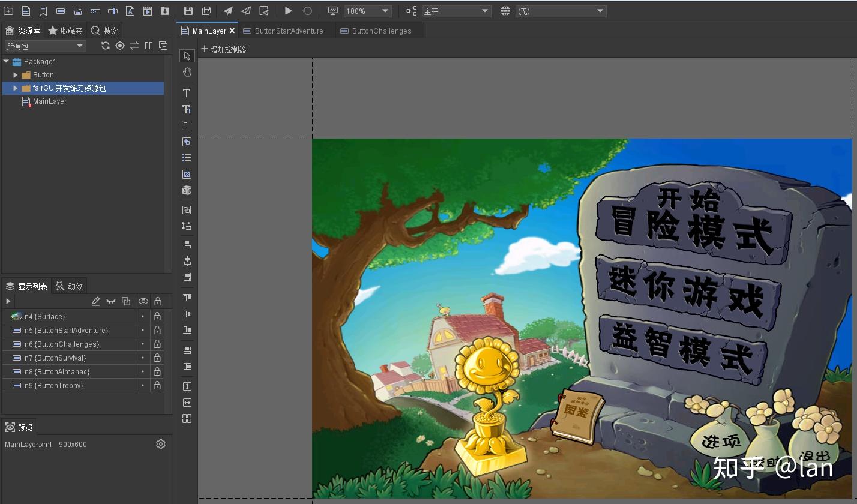Toggle visibility of n5 {ButtonStartAdventure}
This screenshot has height=504, width=857.
coord(143,330)
